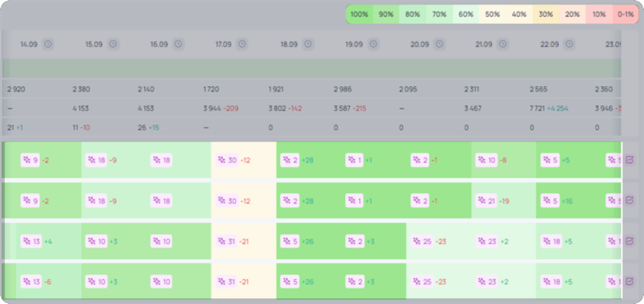
Task: Select the 0-1% legend swatch
Action: (626, 14)
